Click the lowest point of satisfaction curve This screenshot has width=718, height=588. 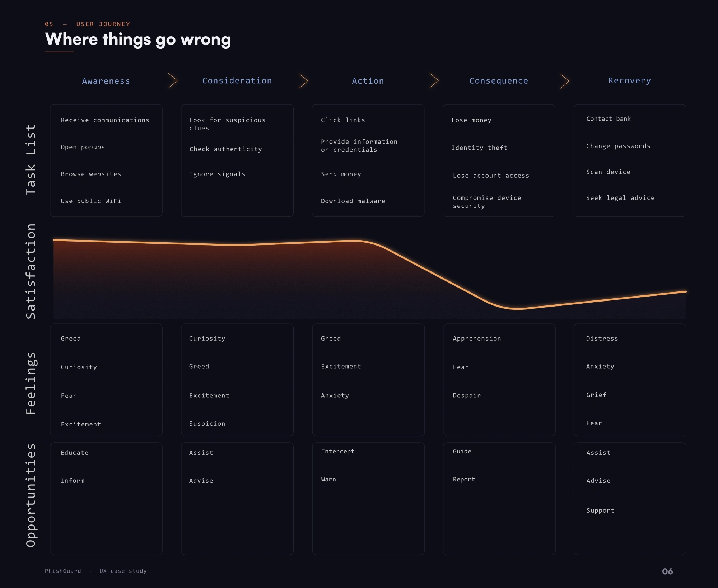coord(517,308)
